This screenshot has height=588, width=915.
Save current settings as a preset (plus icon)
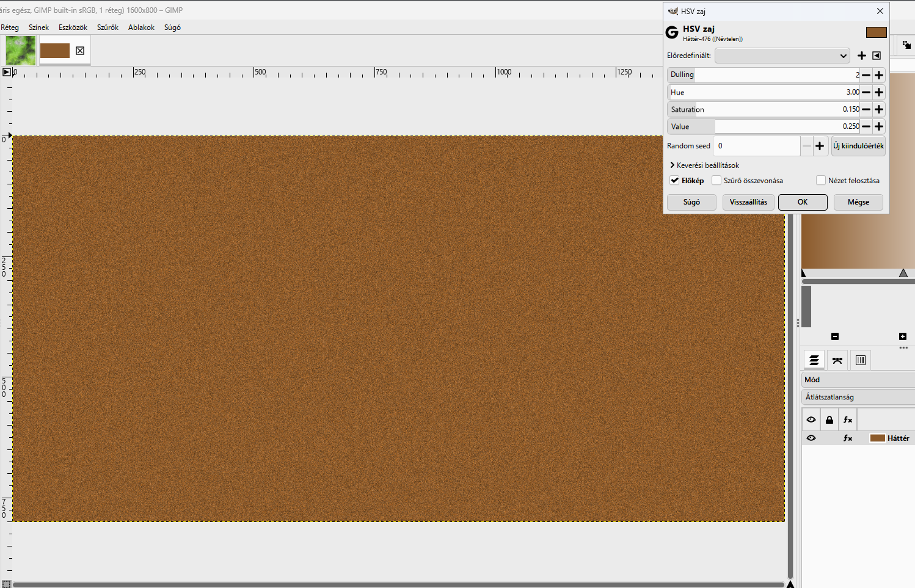pos(862,56)
